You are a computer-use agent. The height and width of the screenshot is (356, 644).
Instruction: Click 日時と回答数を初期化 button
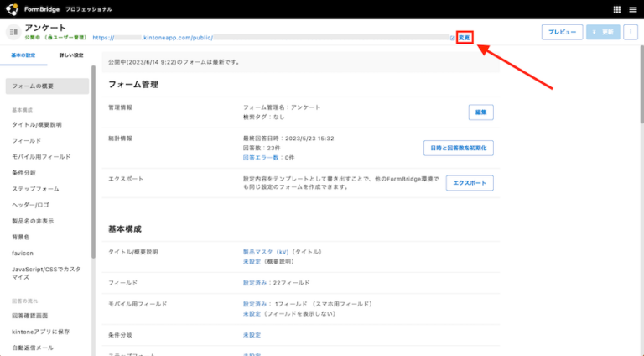pyautogui.click(x=458, y=148)
